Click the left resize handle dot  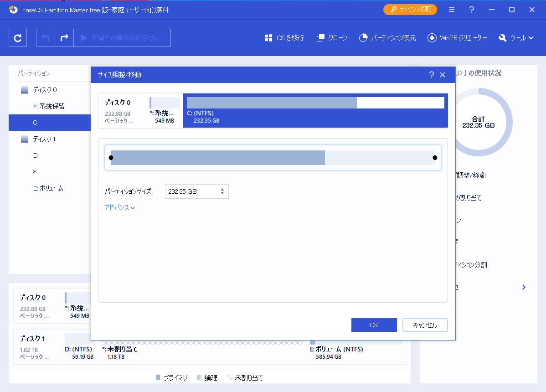point(111,158)
